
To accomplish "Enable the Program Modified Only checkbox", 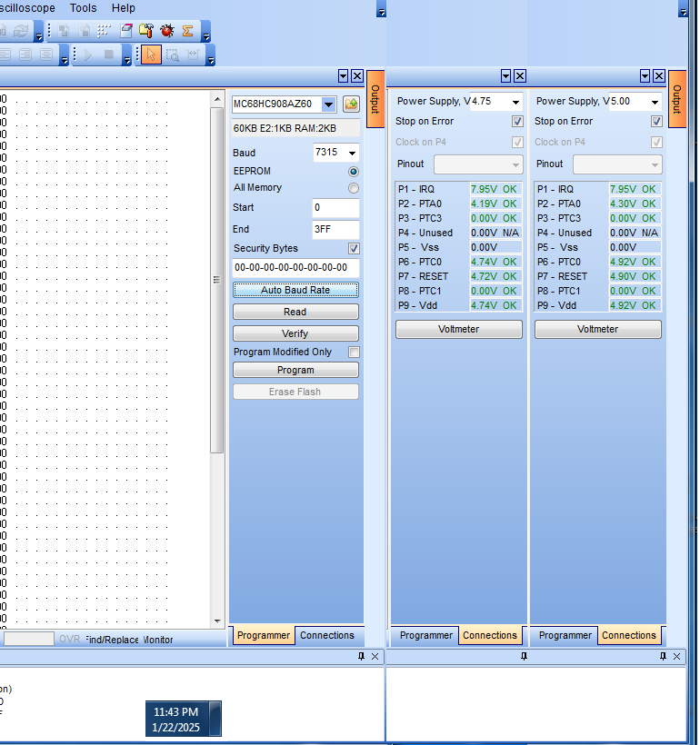I will click(354, 353).
